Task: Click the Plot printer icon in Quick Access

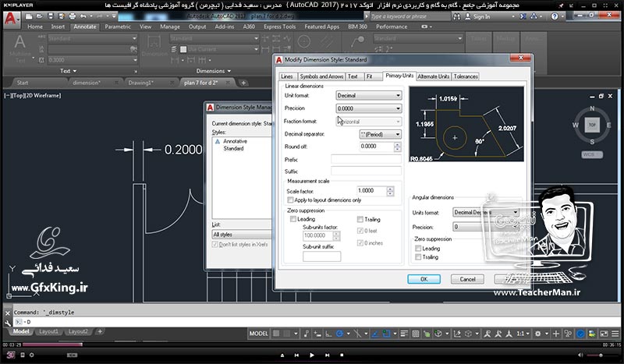Action: tap(72, 16)
